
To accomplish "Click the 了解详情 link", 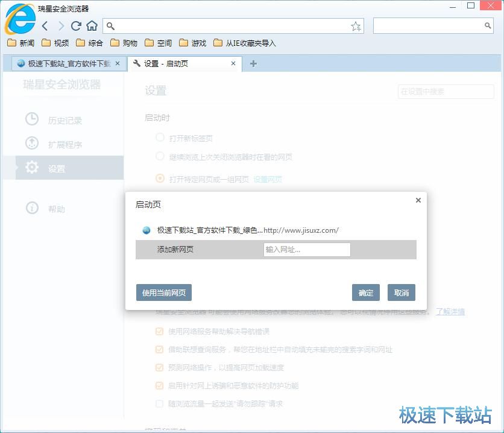I will point(450,312).
